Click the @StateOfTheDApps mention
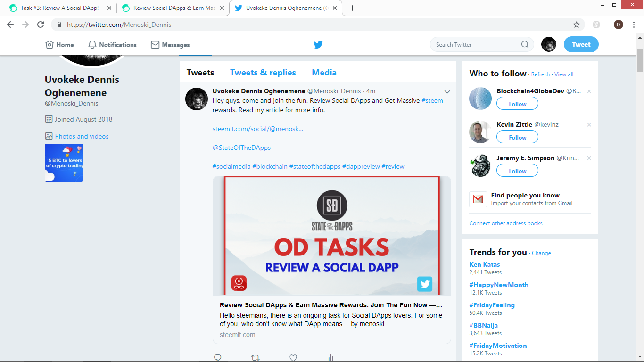This screenshot has width=644, height=362. click(x=241, y=148)
